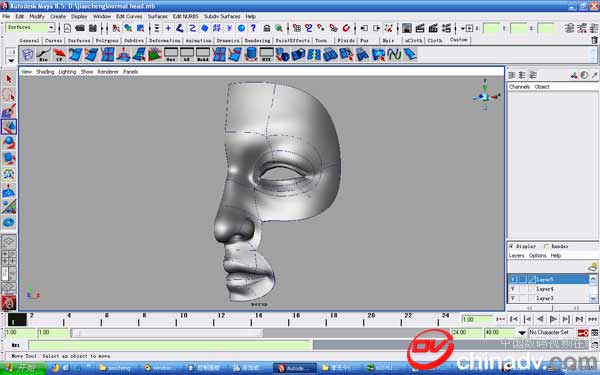
Task: Open the layer editor Options menu
Action: [x=537, y=255]
